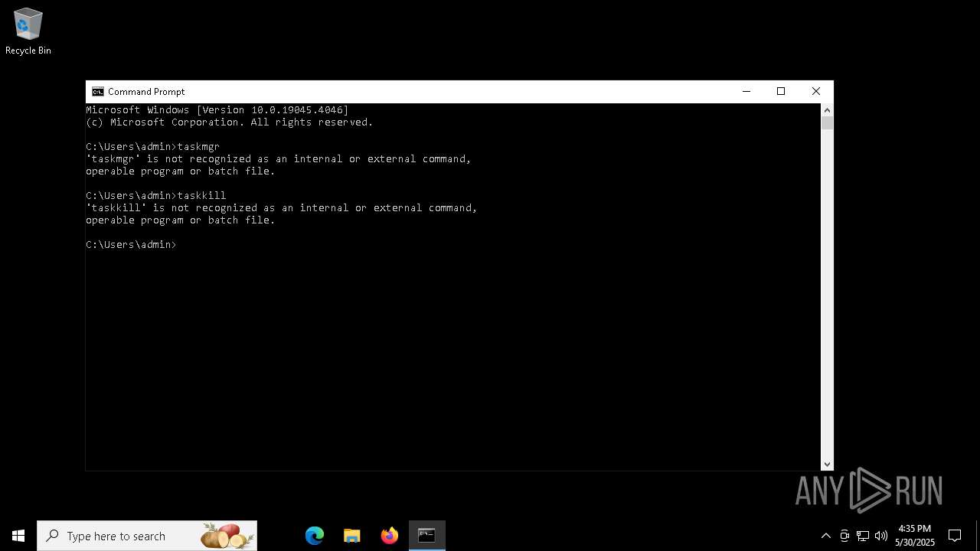
Task: Open the network status tray icon
Action: pos(863,536)
